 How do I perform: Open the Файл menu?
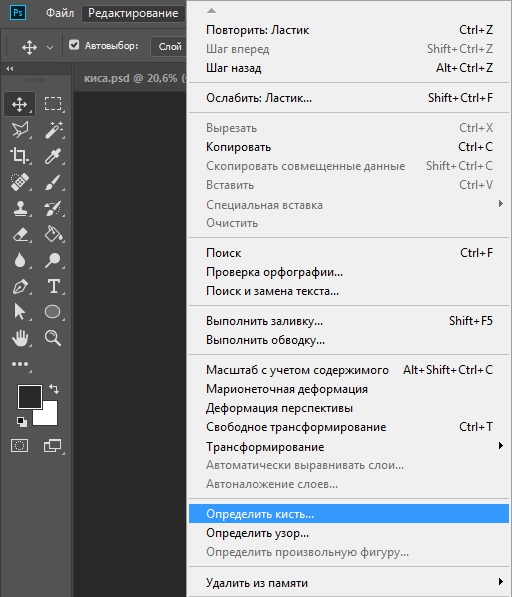(x=60, y=13)
